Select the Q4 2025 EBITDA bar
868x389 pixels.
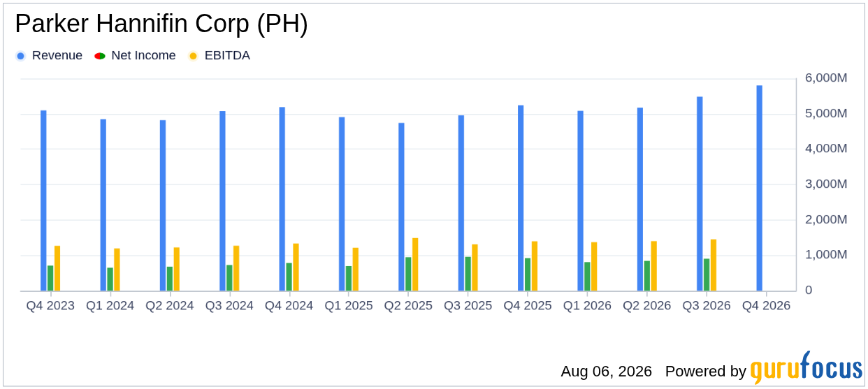[535, 266]
